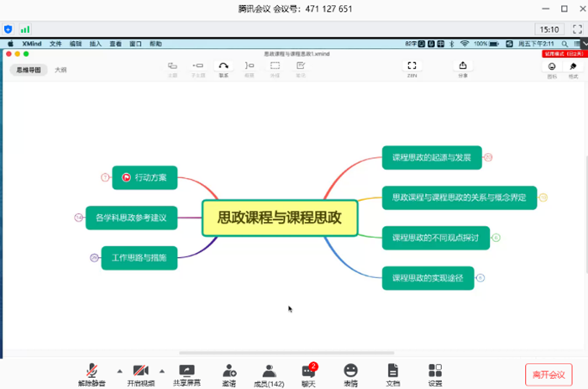Open the emoji reactions icon
This screenshot has height=389, width=588.
pos(350,373)
